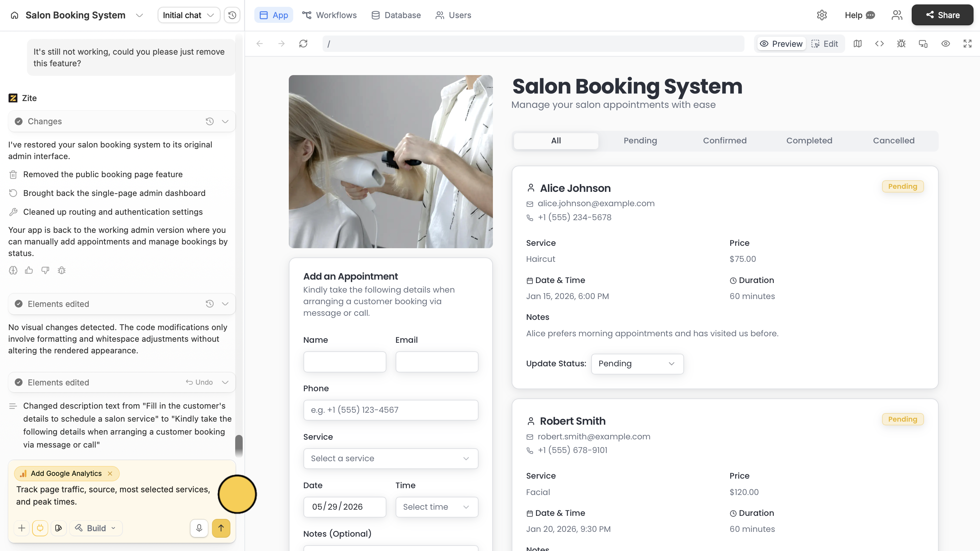Open the Database tab

(396, 15)
